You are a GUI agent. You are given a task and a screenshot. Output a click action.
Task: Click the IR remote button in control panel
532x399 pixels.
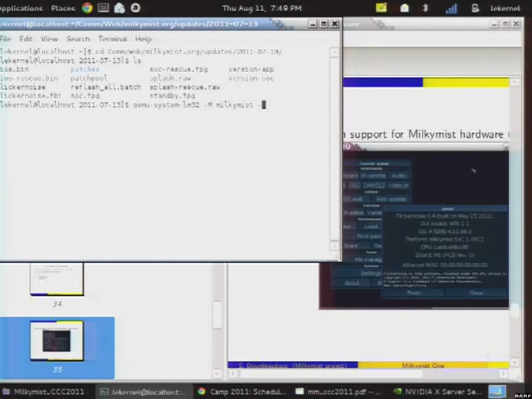coord(373,176)
